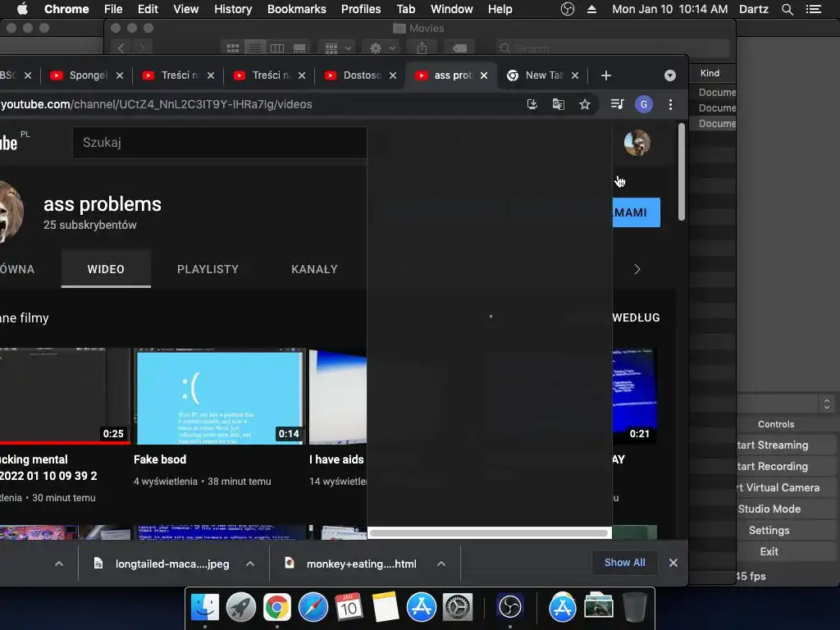Close the New Tab tab
Screen dimensions: 840x630
click(x=575, y=75)
